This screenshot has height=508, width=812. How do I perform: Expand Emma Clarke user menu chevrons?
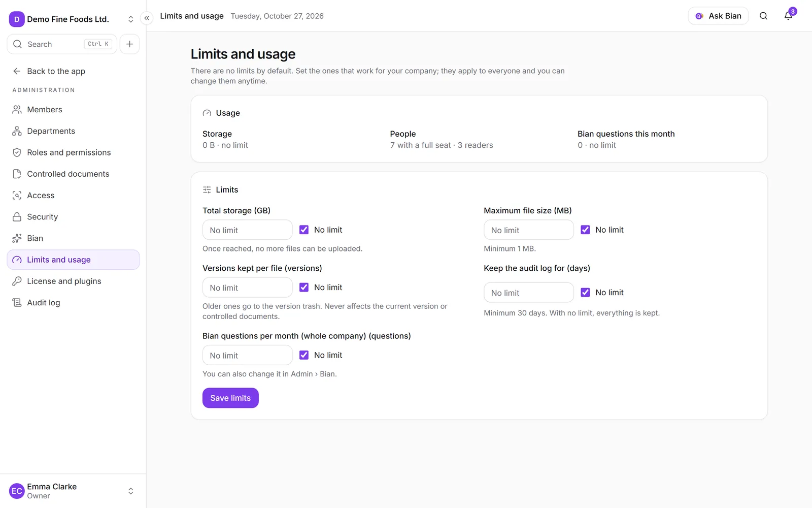click(x=130, y=491)
